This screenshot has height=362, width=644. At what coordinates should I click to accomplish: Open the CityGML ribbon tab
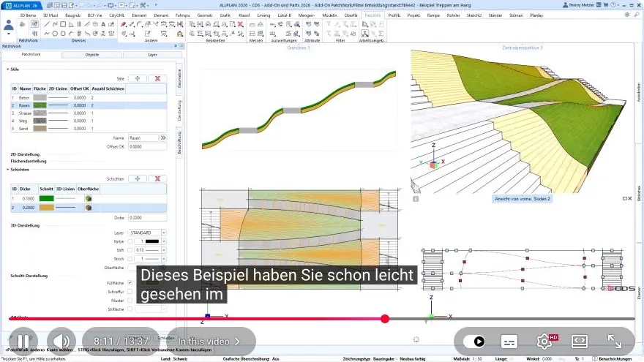(x=116, y=15)
